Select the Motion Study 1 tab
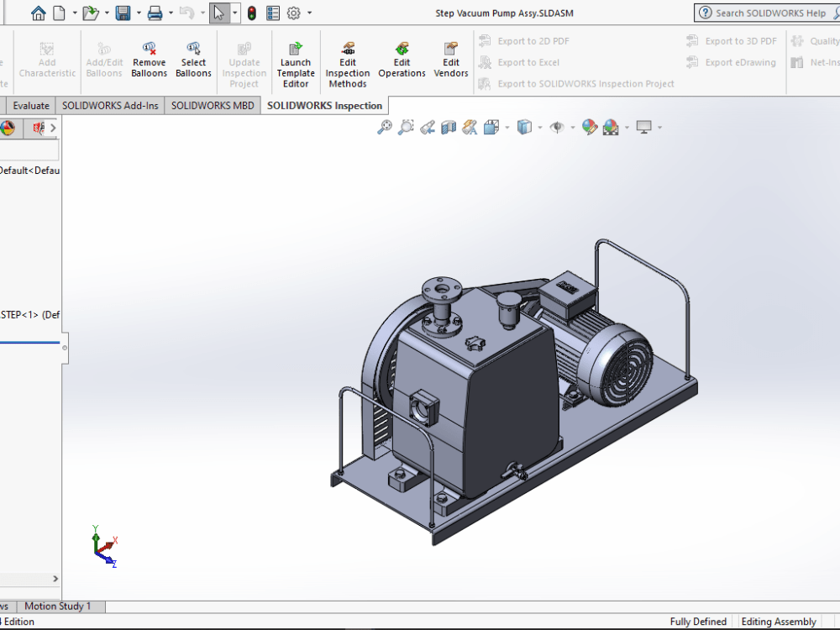Viewport: 840px width, 630px height. (x=59, y=606)
